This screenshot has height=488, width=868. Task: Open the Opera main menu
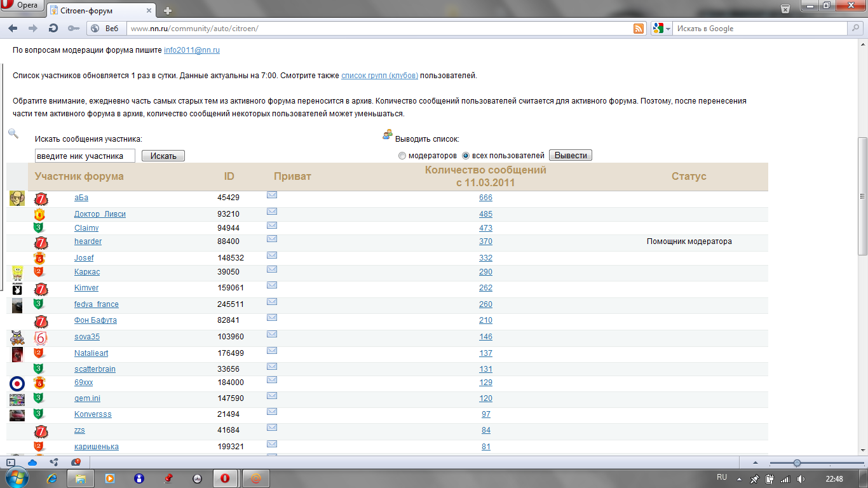click(x=22, y=6)
